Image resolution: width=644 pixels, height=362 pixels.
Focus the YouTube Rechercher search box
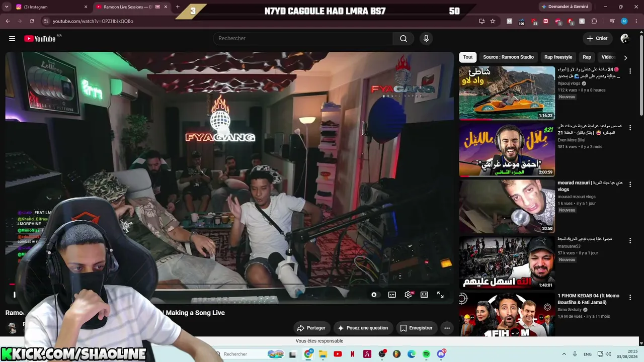[303, 39]
